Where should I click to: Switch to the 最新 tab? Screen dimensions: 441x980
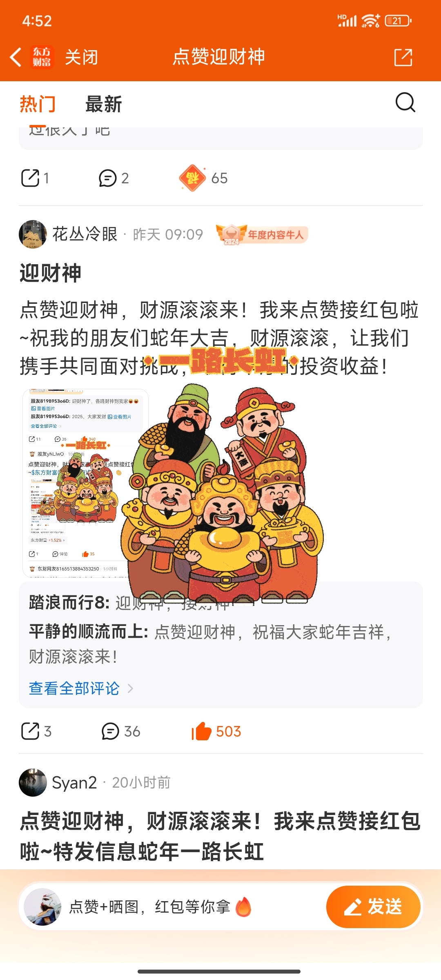coord(104,104)
